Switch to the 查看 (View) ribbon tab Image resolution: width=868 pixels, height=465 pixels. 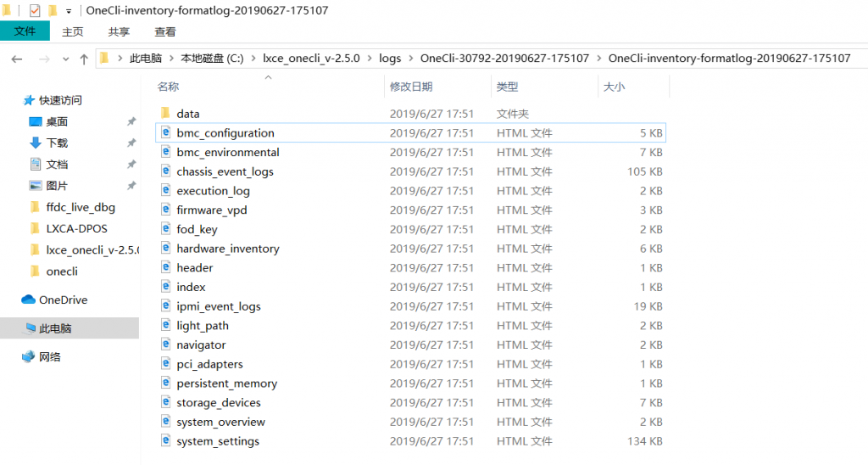point(165,31)
